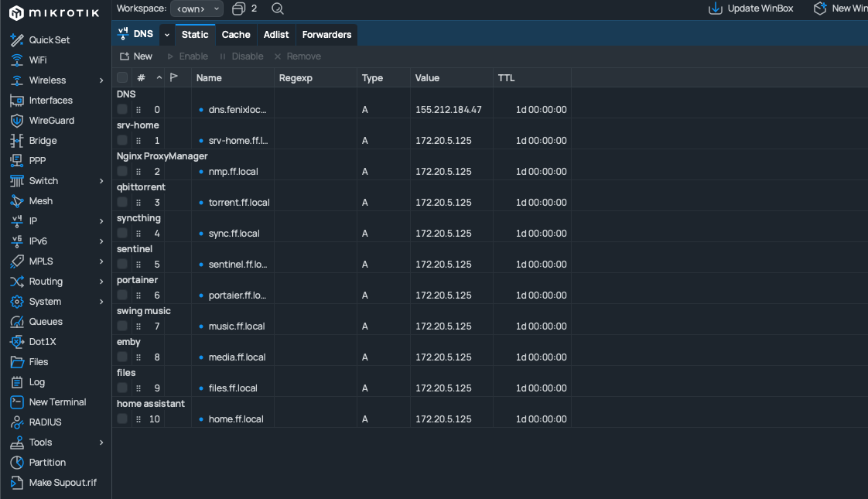Expand the IP submenu in sidebar
The height and width of the screenshot is (499, 868).
[x=101, y=221]
